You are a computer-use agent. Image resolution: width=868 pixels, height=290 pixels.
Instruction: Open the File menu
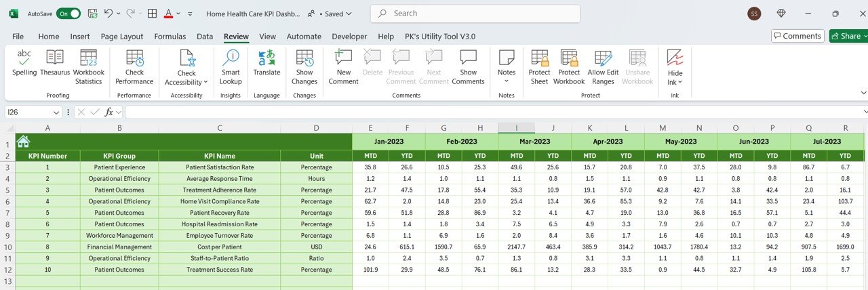pos(18,37)
